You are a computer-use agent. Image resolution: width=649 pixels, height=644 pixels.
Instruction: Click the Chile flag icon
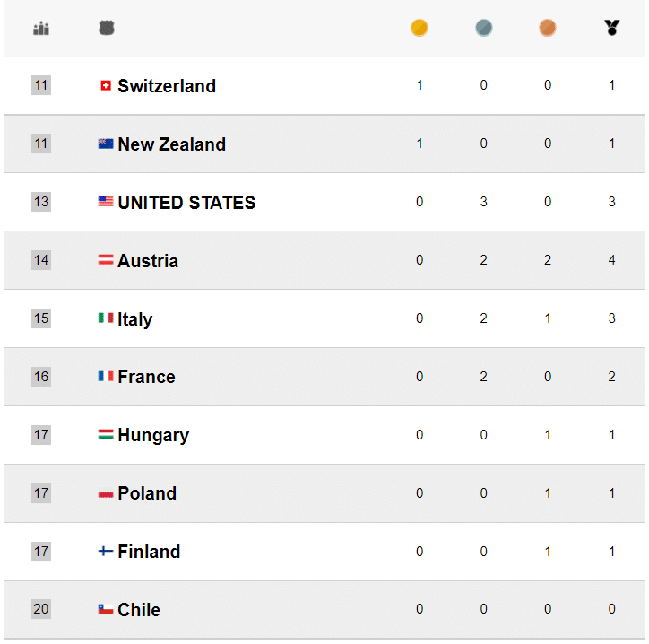(106, 609)
